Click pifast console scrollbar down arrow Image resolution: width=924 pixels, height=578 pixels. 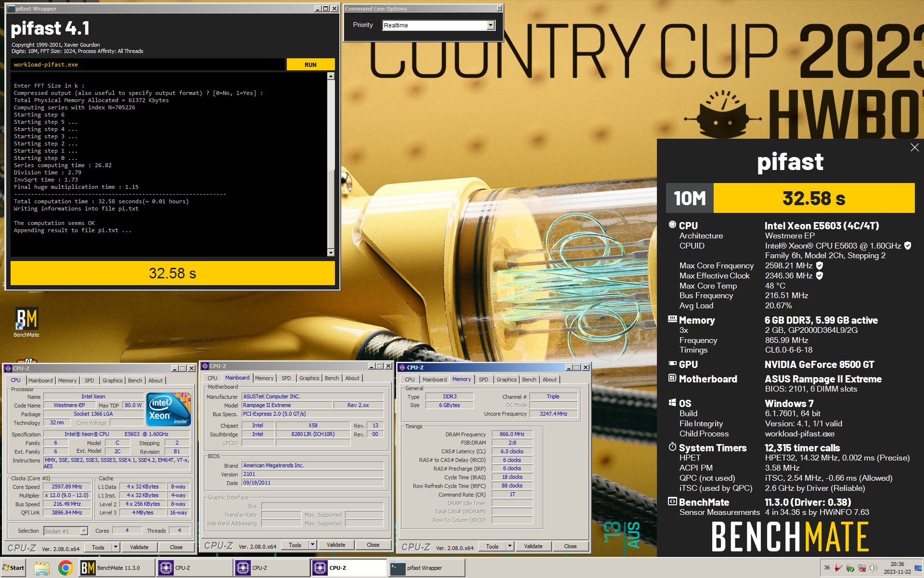[x=331, y=252]
